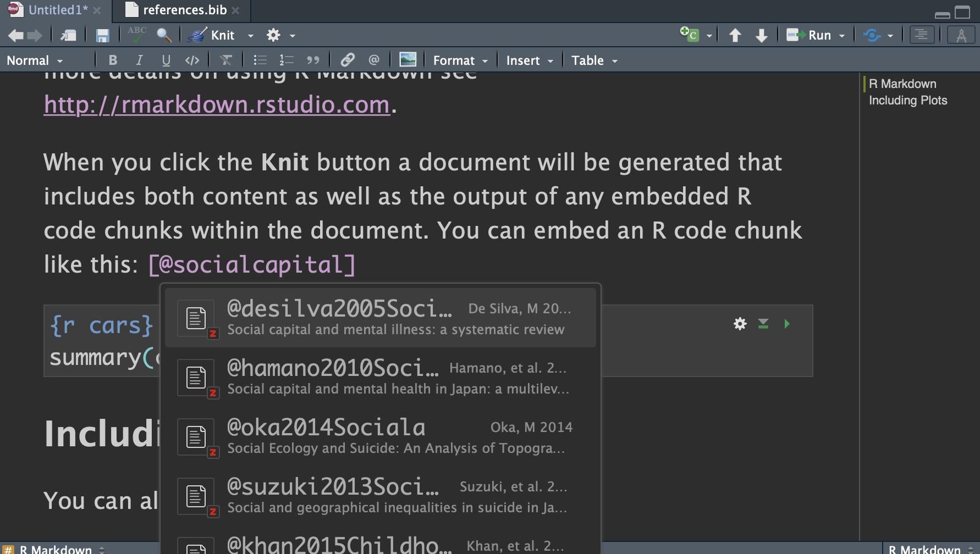The height and width of the screenshot is (554, 980).
Task: Select the Bold formatting icon
Action: click(x=113, y=60)
